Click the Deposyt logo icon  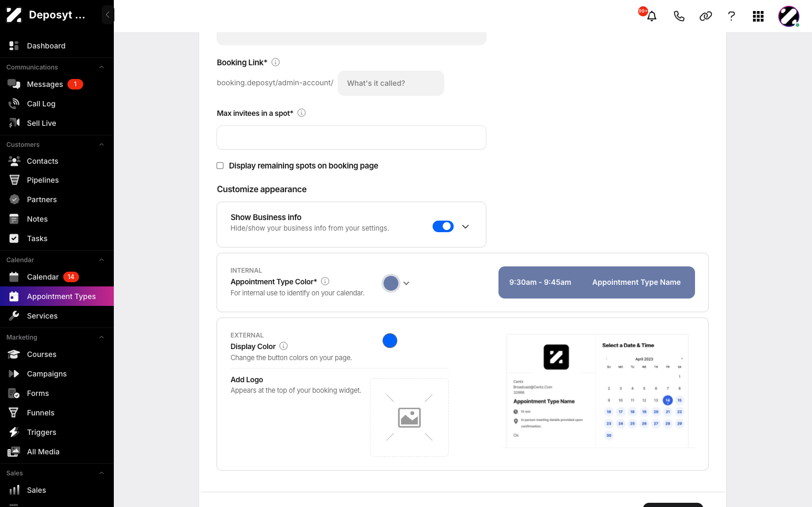(14, 15)
